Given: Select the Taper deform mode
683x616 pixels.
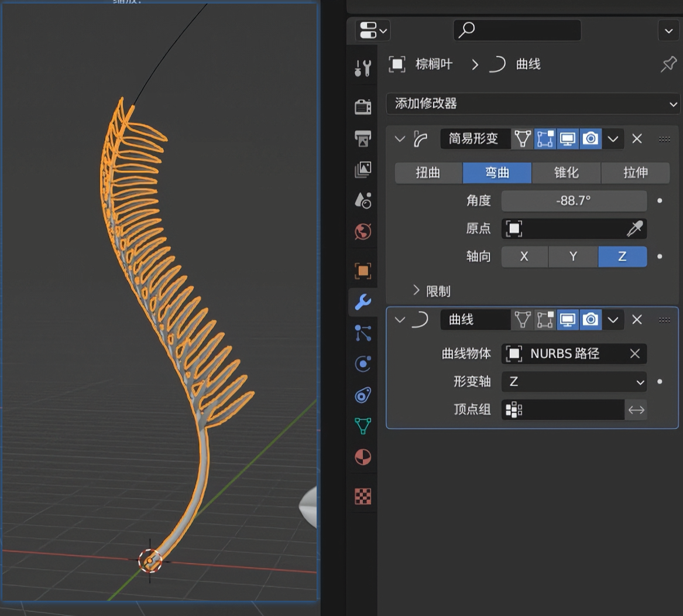Looking at the screenshot, I should tap(566, 173).
